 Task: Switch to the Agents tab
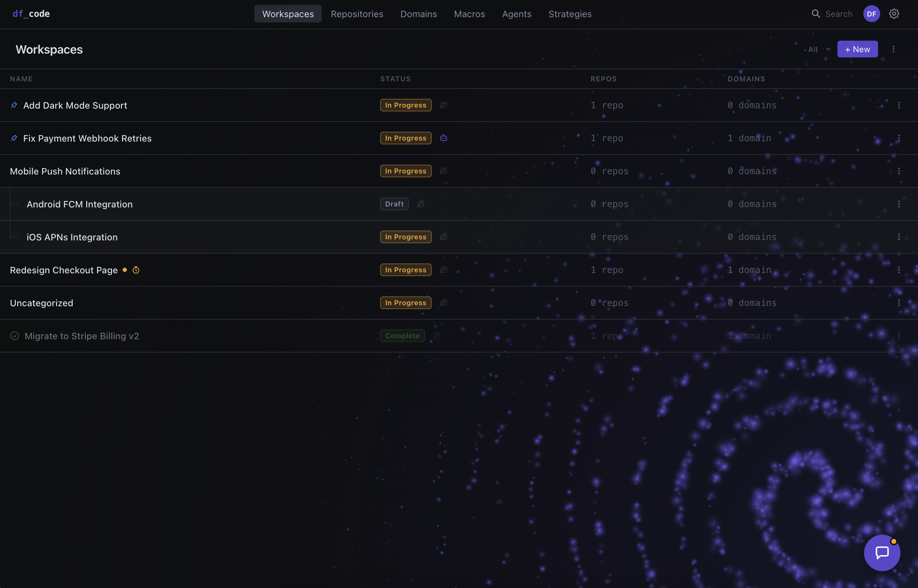point(516,14)
